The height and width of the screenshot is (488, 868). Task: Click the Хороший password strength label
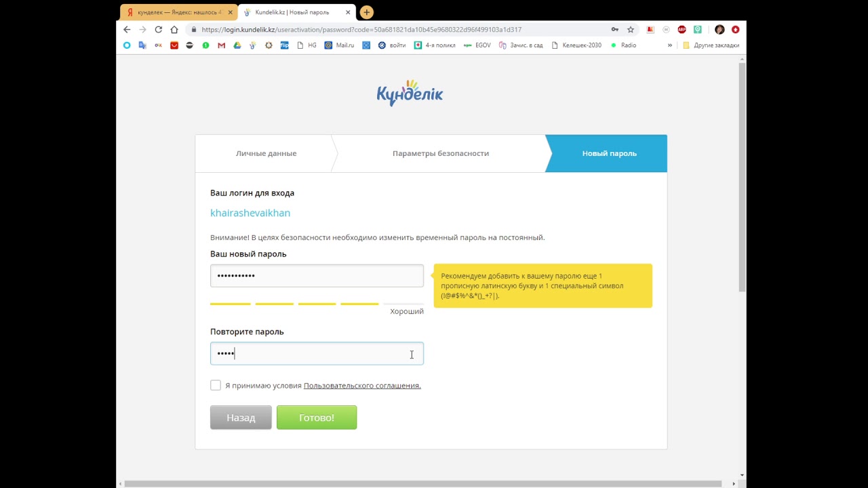pos(407,311)
